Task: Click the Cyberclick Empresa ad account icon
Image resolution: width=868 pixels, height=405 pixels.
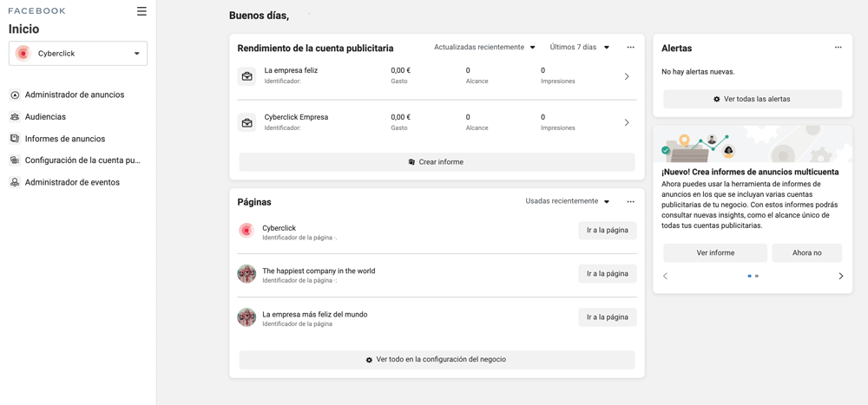Action: pyautogui.click(x=247, y=123)
